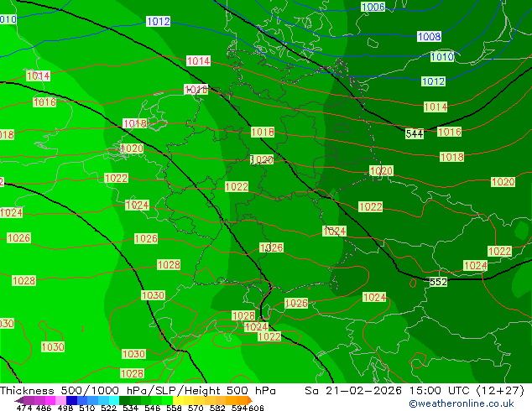Viewport: 532px width, 411px height.
Task: Click the blue 1010 label below 1008
Action: pos(442,56)
